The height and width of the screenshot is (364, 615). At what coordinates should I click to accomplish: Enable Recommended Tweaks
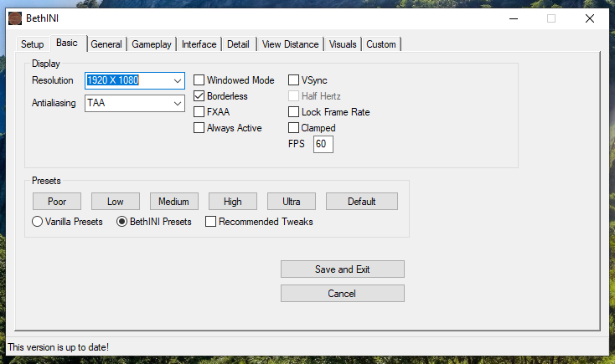pos(211,222)
